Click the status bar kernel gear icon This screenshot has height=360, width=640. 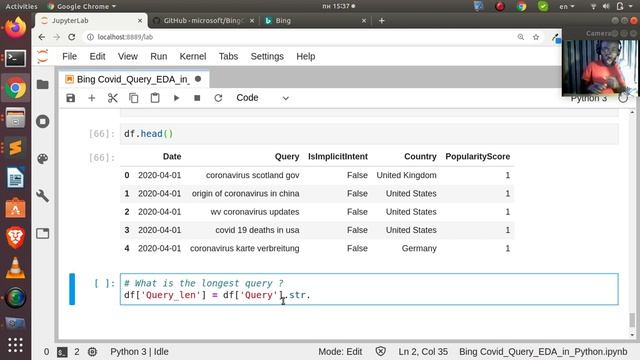point(93,352)
